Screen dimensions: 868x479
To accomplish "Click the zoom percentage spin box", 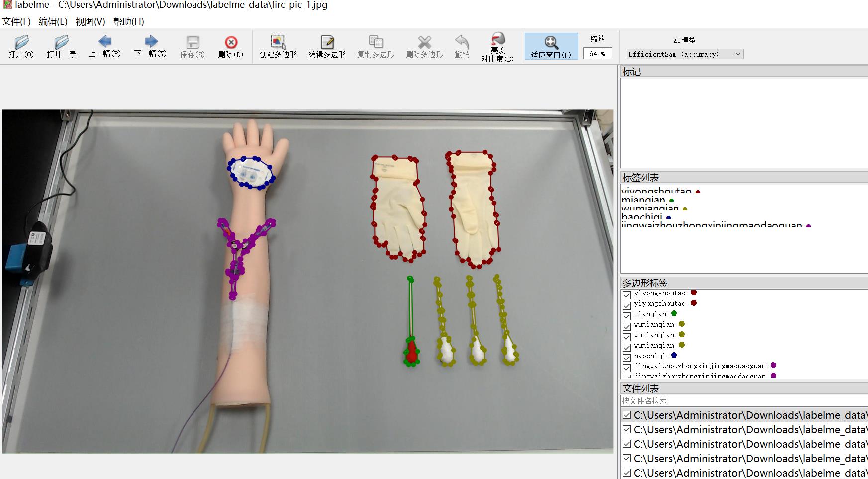I will pyautogui.click(x=597, y=54).
